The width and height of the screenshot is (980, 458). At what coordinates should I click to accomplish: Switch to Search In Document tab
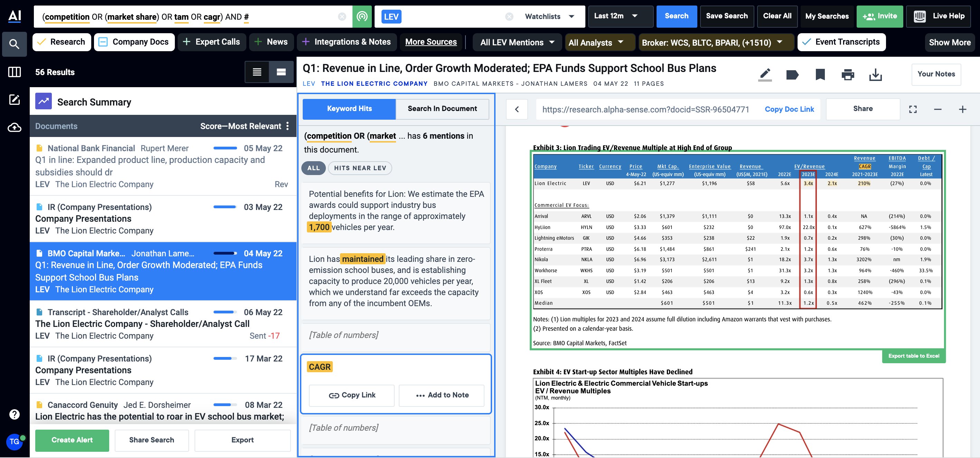tap(442, 109)
